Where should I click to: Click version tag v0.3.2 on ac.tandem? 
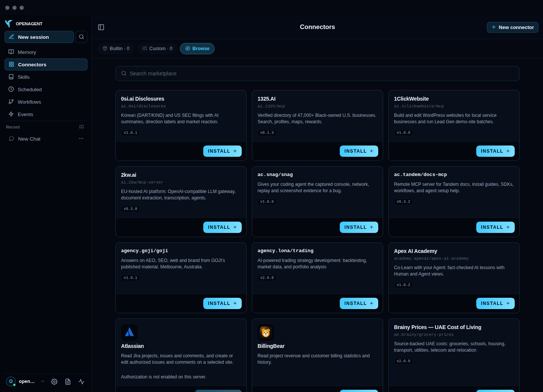click(x=403, y=202)
